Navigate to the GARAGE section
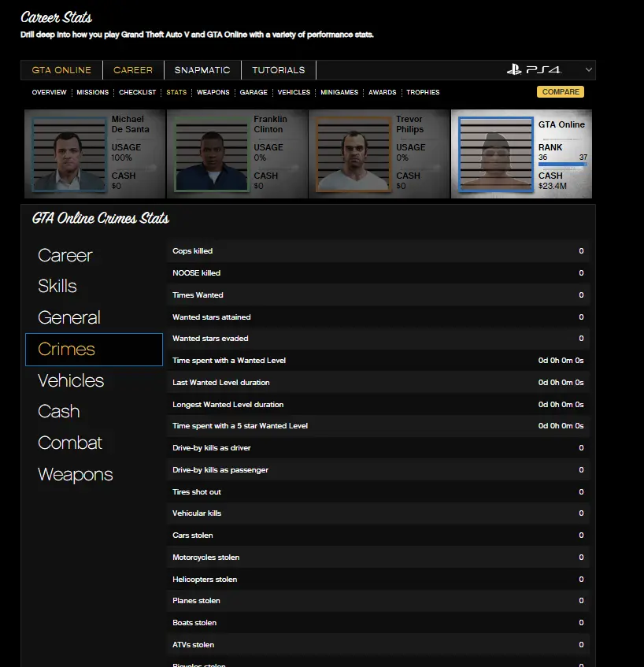This screenshot has width=644, height=667. coord(254,92)
